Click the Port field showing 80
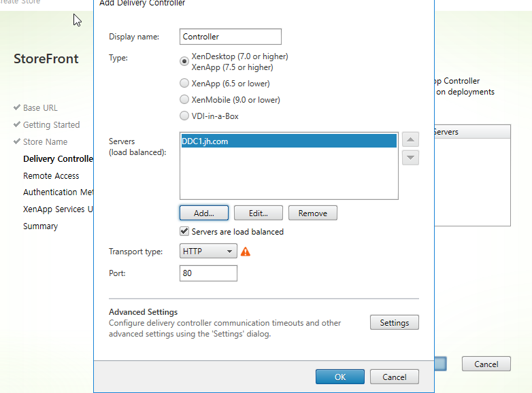The width and height of the screenshot is (532, 393). tap(208, 273)
